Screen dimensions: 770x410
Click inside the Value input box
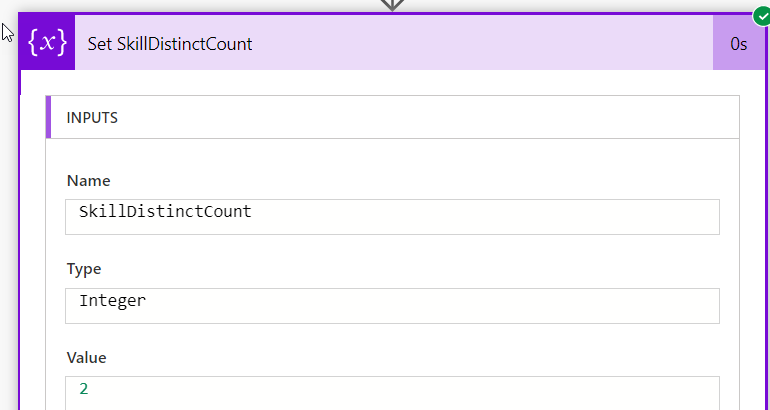392,393
